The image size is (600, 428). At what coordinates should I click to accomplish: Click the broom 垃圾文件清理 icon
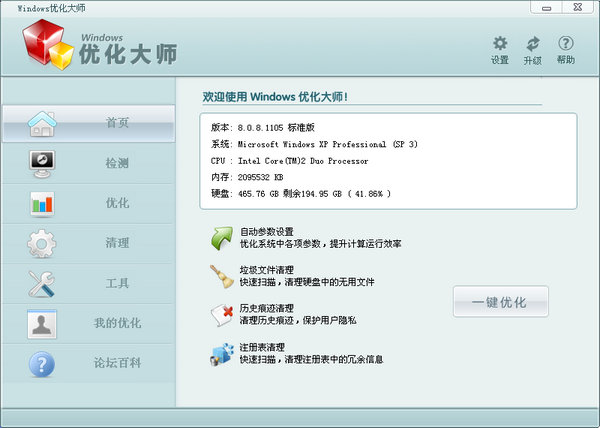click(x=222, y=276)
